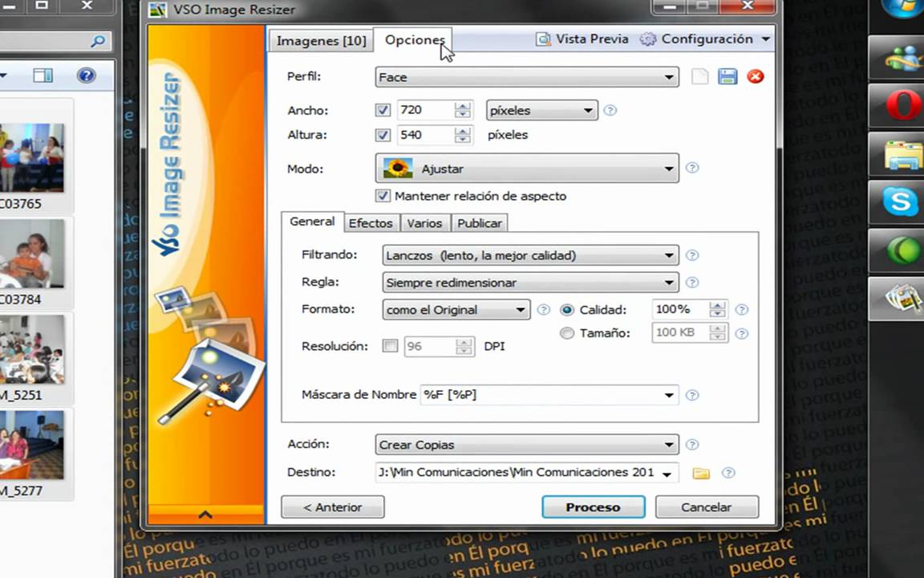924x578 pixels.
Task: Create a new profile with blank page icon
Action: pos(699,77)
